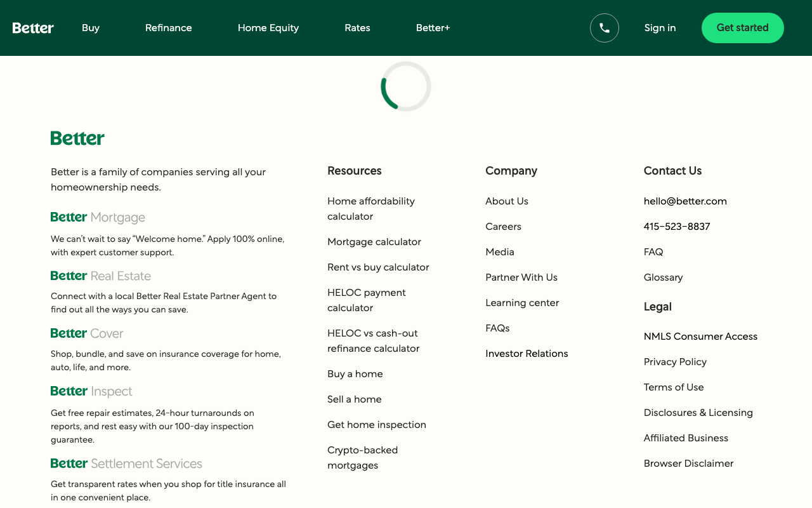The height and width of the screenshot is (508, 812).
Task: Expand the Home Equity menu
Action: click(268, 28)
